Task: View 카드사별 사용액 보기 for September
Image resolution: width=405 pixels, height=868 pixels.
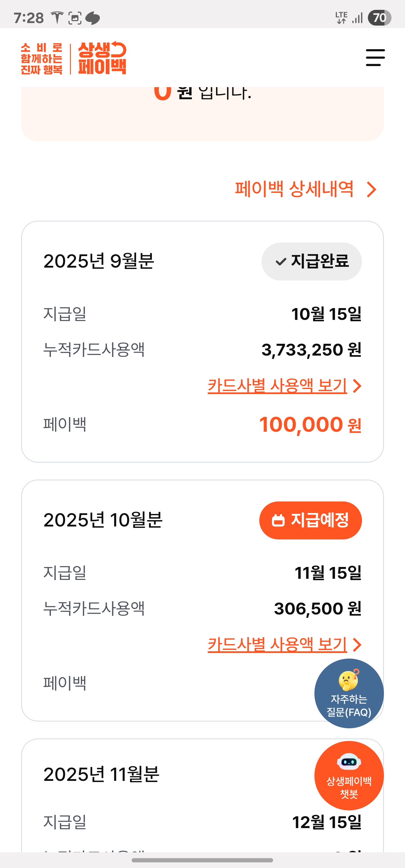Action: point(277,386)
